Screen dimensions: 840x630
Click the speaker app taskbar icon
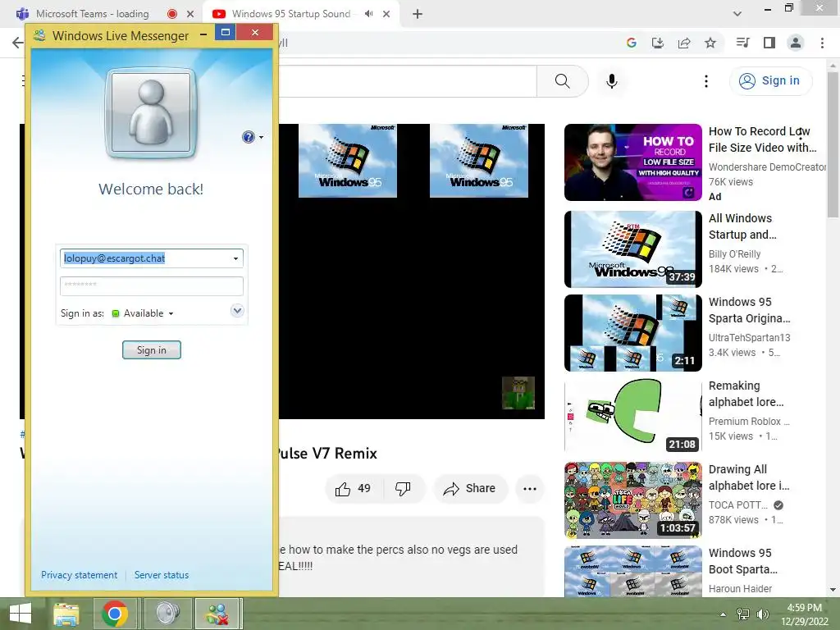(167, 614)
